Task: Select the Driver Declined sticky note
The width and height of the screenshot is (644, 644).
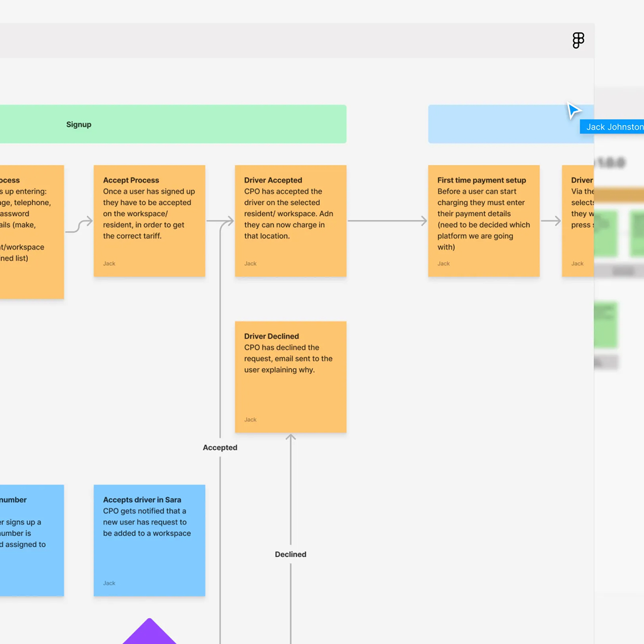Action: coord(291,377)
